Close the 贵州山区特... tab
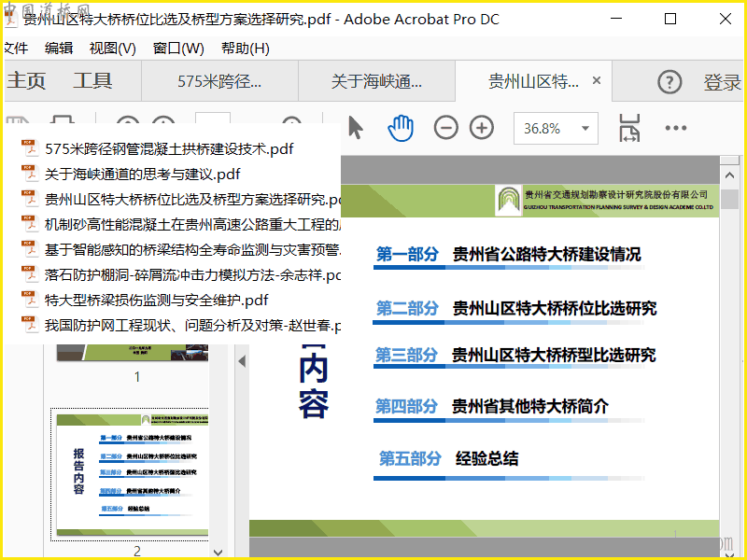This screenshot has height=560, width=747. point(597,80)
